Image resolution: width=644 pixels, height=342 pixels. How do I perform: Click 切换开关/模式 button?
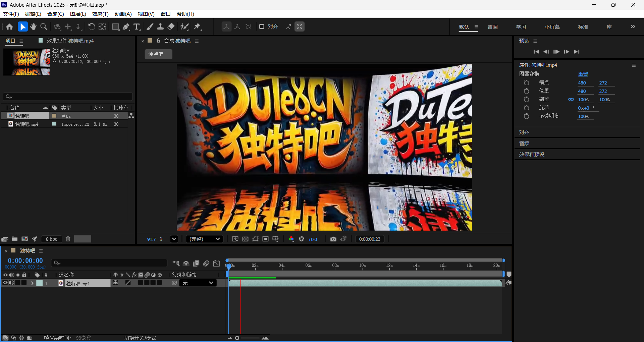click(140, 338)
